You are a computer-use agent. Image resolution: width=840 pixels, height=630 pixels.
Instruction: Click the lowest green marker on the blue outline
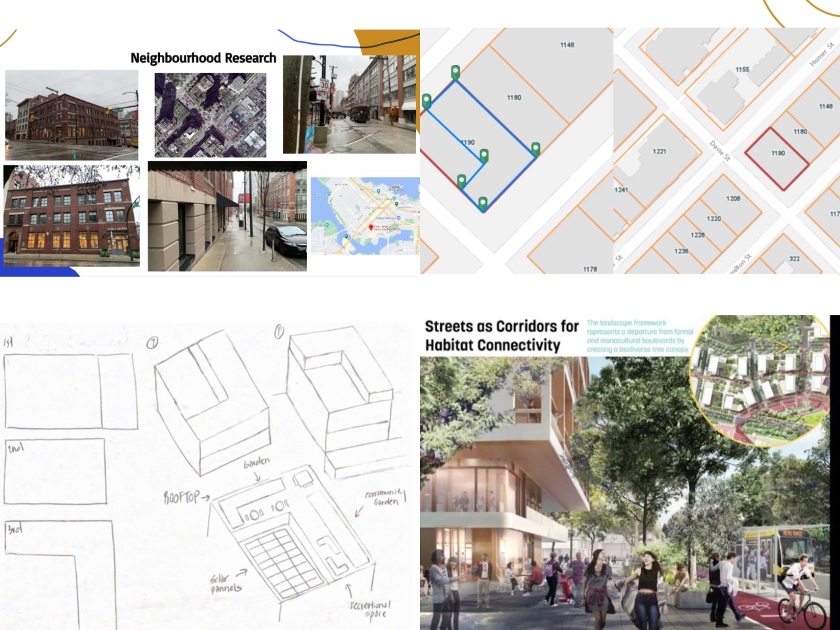[x=483, y=204]
